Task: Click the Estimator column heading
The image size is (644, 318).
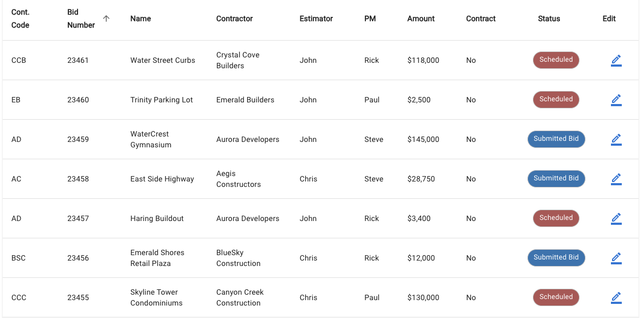Action: click(x=316, y=18)
